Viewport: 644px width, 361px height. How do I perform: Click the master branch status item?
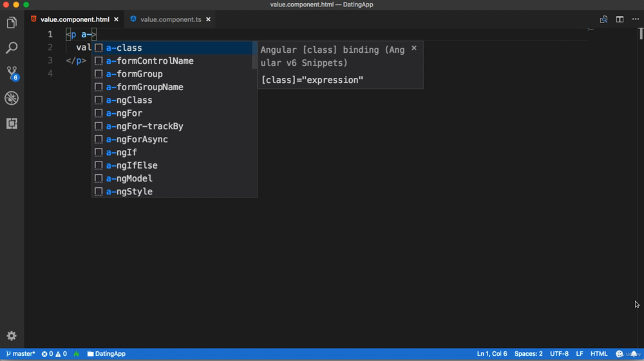click(x=21, y=354)
